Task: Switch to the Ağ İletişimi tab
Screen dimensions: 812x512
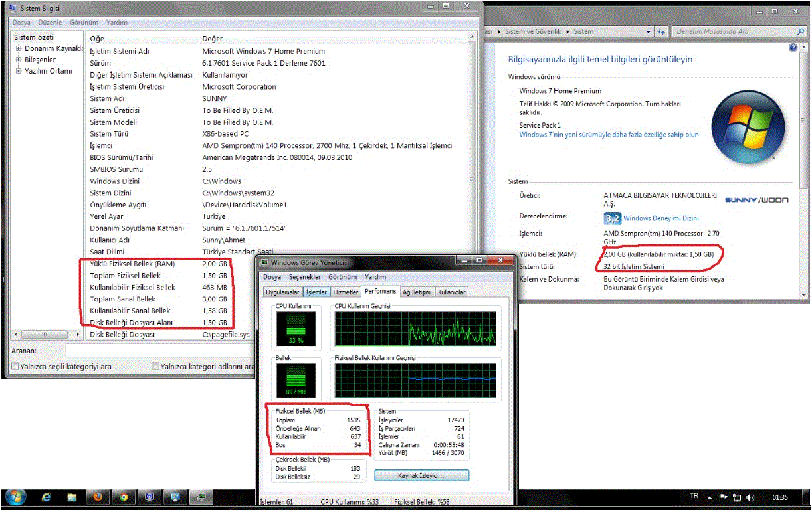Action: [417, 292]
